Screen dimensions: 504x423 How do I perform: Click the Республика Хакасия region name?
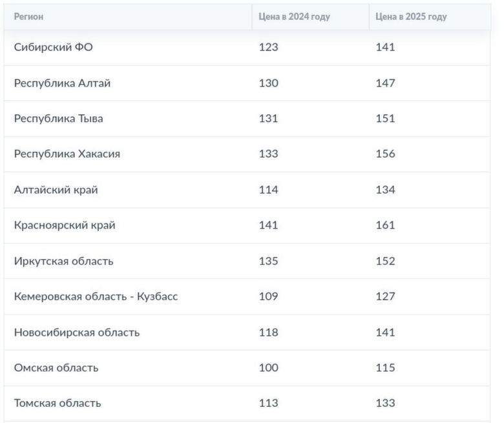pos(67,154)
